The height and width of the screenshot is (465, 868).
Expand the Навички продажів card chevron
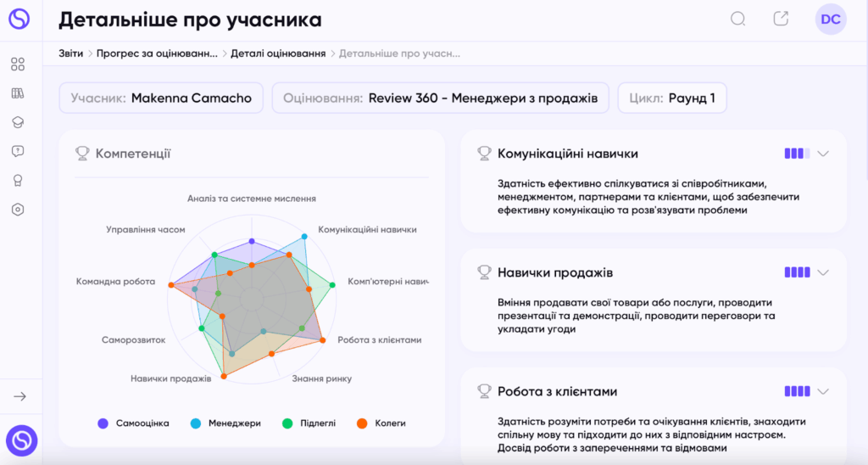click(823, 272)
